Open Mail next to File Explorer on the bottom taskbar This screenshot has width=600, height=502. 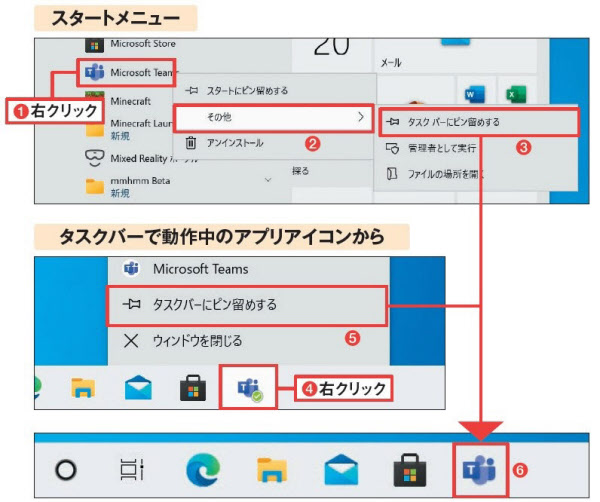341,469
